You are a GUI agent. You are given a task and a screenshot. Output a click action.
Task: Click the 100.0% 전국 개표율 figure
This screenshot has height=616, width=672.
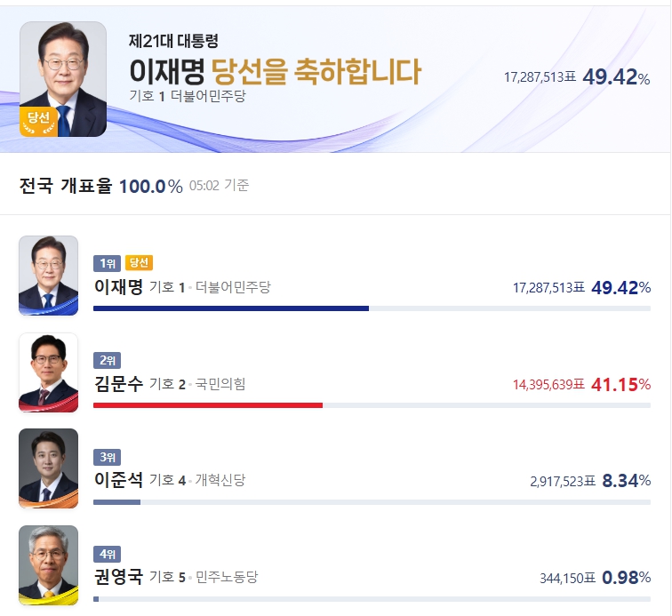(151, 187)
